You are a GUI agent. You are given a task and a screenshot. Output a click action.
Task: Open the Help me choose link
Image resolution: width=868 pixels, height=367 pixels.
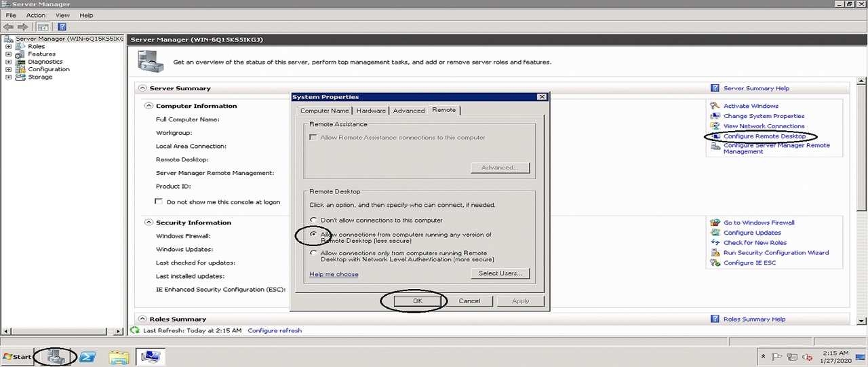[x=334, y=274]
